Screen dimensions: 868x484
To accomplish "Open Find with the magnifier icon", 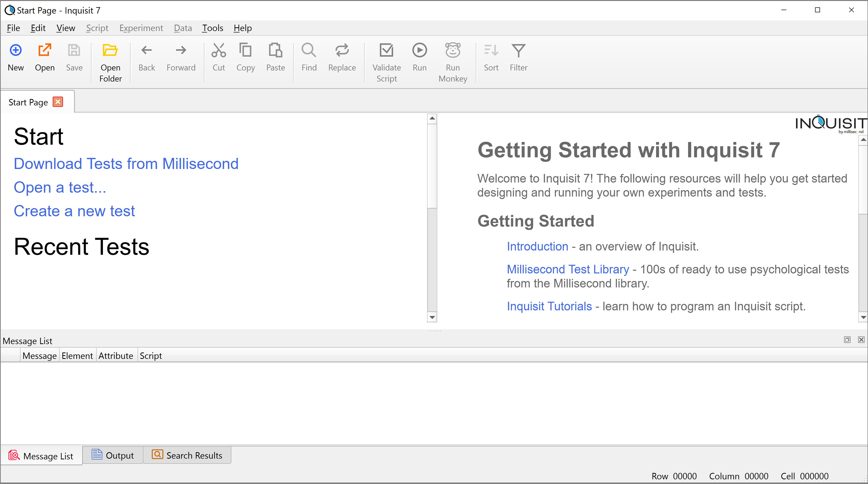I will (309, 50).
